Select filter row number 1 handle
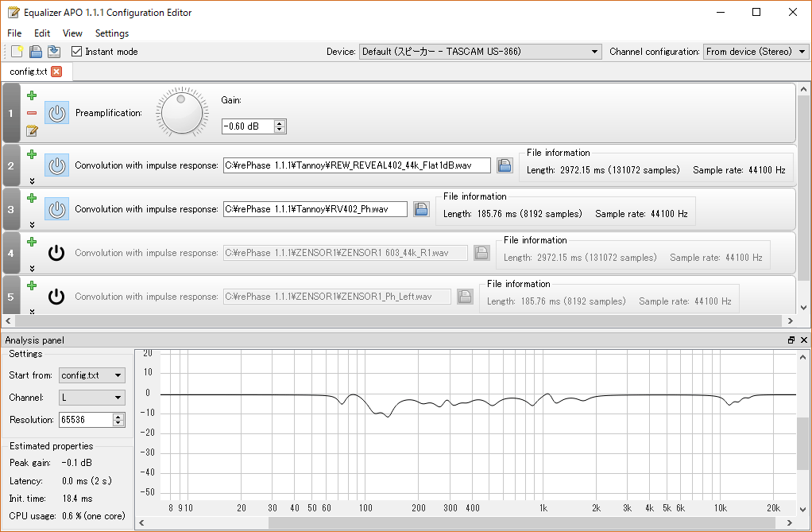Image resolution: width=812 pixels, height=532 pixels. [x=11, y=113]
